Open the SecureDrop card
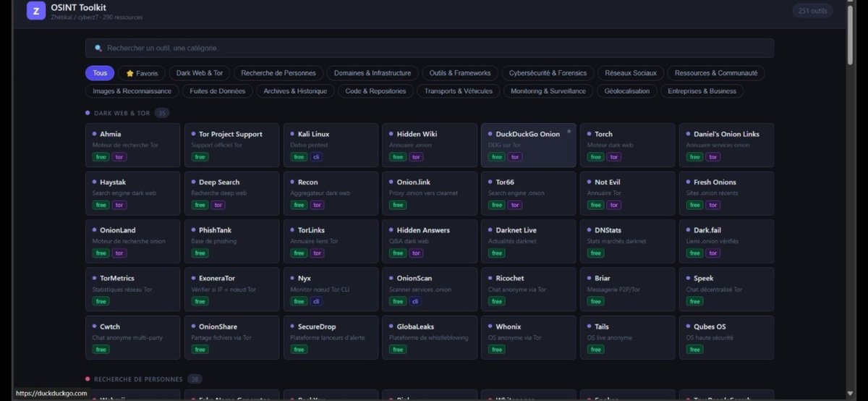Image resolution: width=868 pixels, height=401 pixels. (331, 337)
